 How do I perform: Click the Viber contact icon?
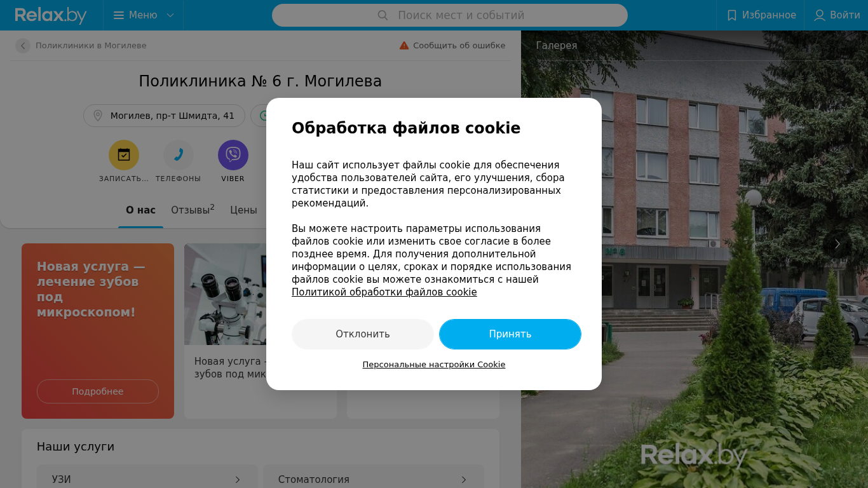click(233, 155)
